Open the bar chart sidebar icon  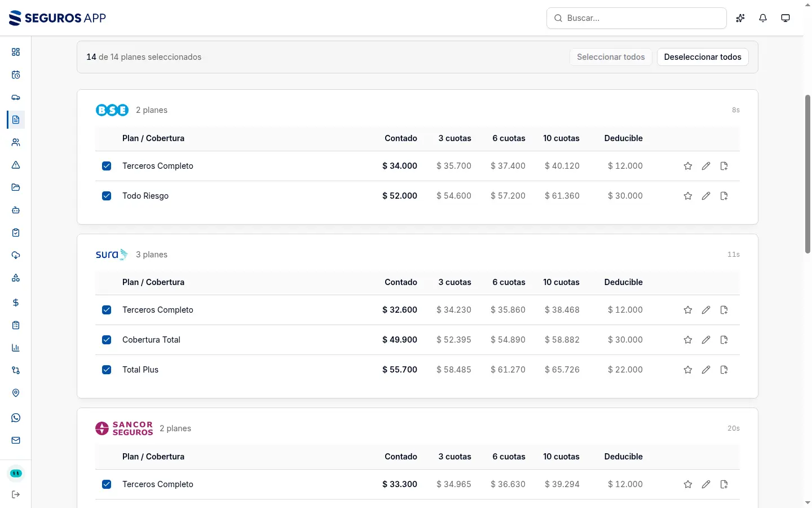coord(16,348)
